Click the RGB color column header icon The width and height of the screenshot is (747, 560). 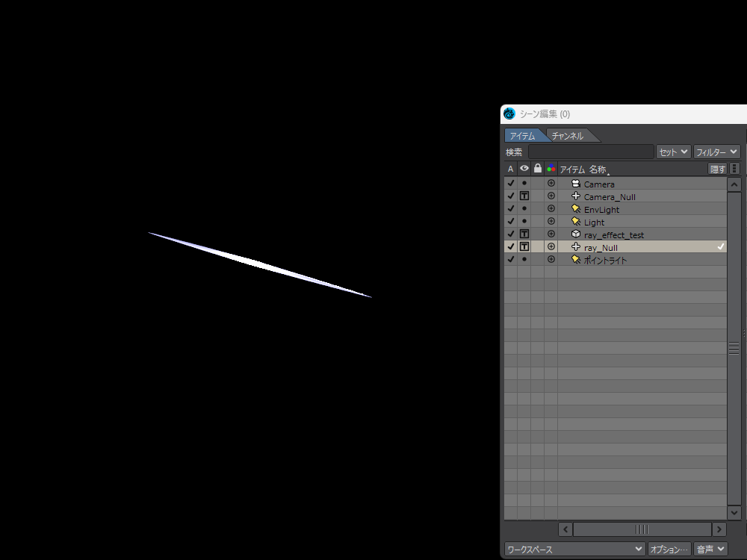click(551, 169)
